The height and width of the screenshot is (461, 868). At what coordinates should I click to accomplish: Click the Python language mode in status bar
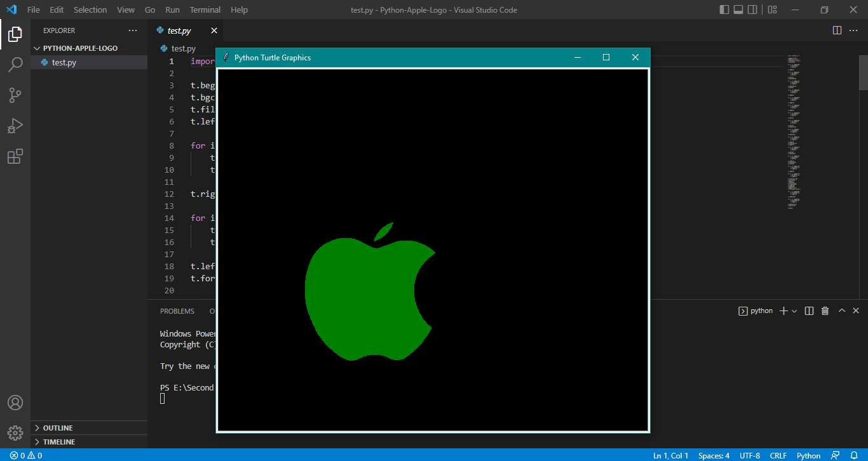tap(808, 455)
